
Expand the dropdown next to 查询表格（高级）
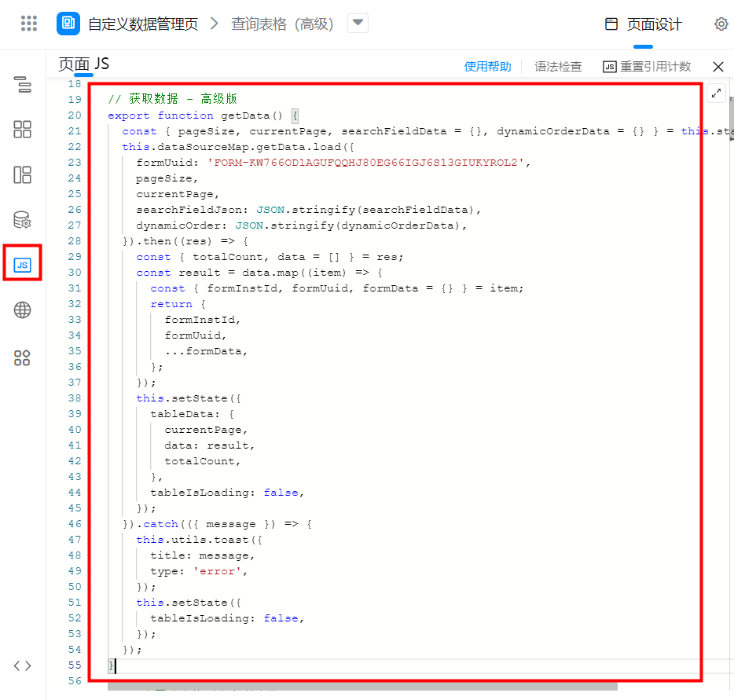pyautogui.click(x=358, y=24)
